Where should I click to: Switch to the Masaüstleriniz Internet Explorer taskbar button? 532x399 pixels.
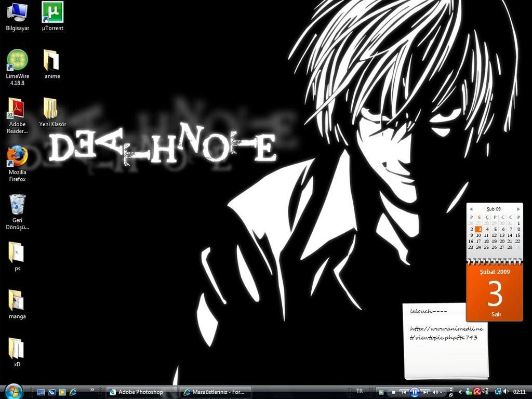point(216,392)
